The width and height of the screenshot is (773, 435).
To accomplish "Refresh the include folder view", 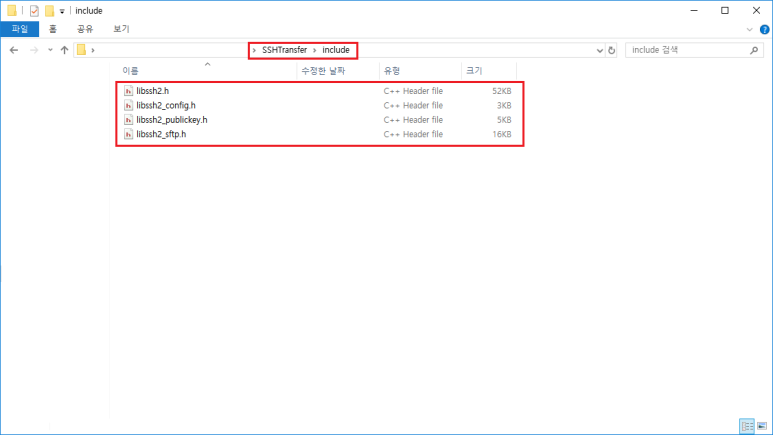I will (611, 50).
